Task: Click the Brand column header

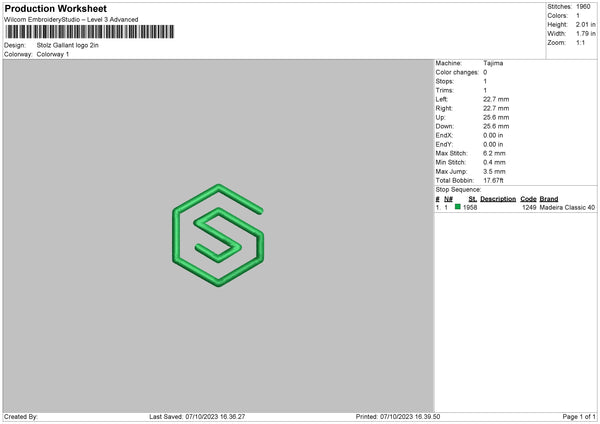Action: [549, 199]
